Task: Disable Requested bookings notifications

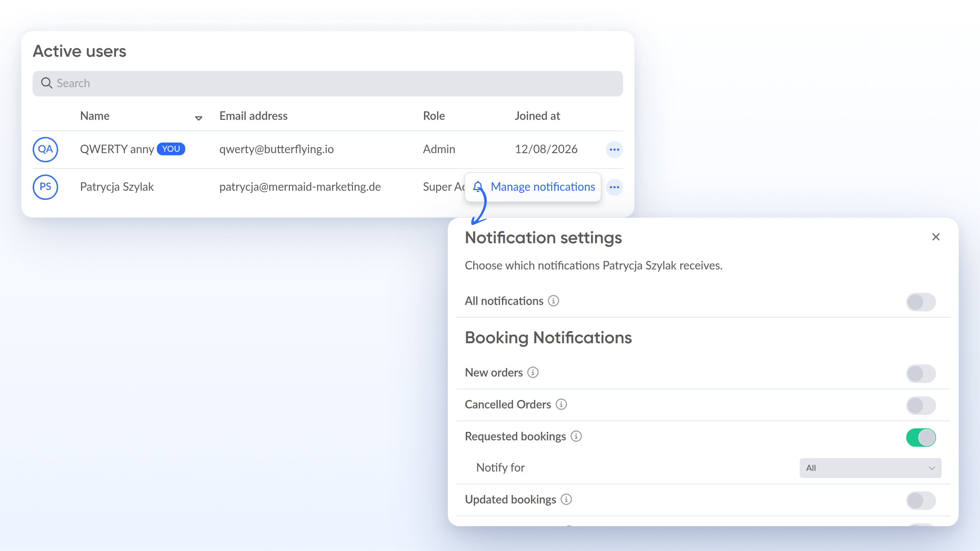Action: click(x=921, y=437)
